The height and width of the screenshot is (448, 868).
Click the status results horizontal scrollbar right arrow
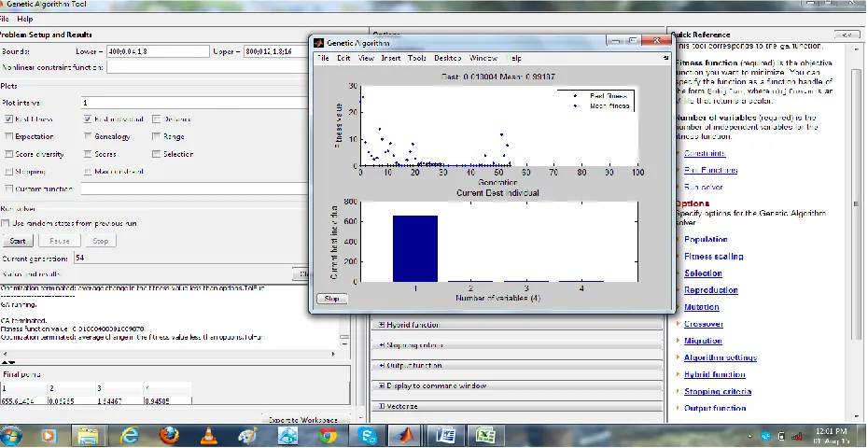click(333, 354)
